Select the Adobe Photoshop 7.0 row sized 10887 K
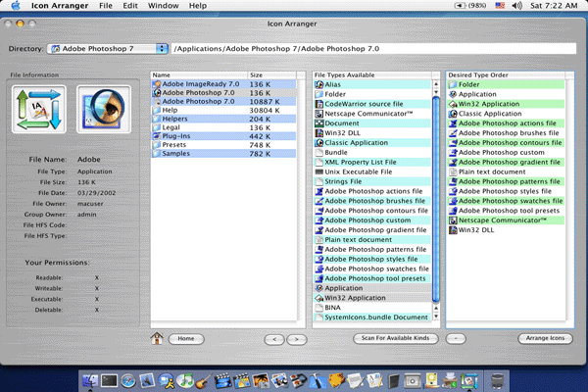The width and height of the screenshot is (588, 392). (223, 102)
